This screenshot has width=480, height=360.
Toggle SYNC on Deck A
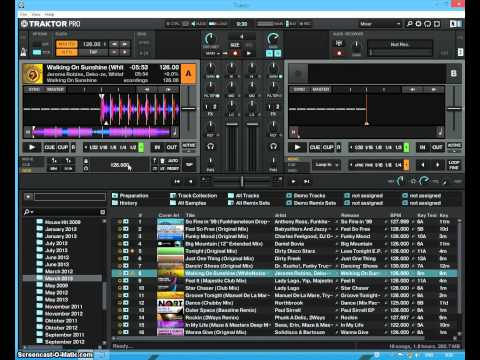tap(34, 90)
